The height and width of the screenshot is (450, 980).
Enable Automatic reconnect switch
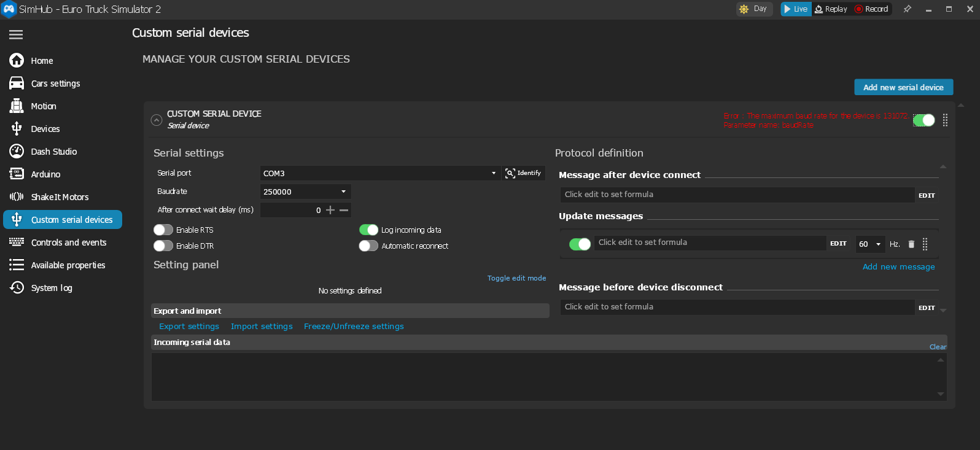368,246
